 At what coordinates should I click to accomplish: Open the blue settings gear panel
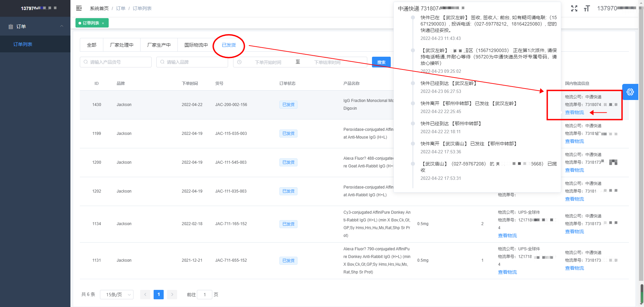[x=630, y=92]
